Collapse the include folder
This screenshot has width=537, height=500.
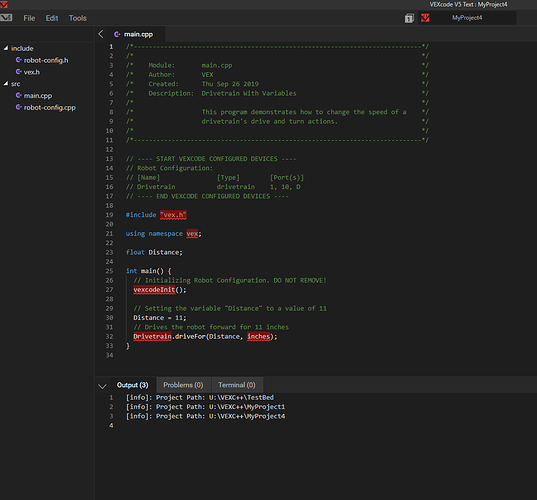[x=6, y=48]
